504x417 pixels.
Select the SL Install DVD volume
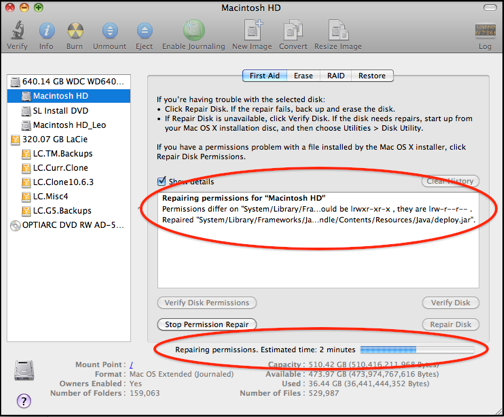point(69,111)
